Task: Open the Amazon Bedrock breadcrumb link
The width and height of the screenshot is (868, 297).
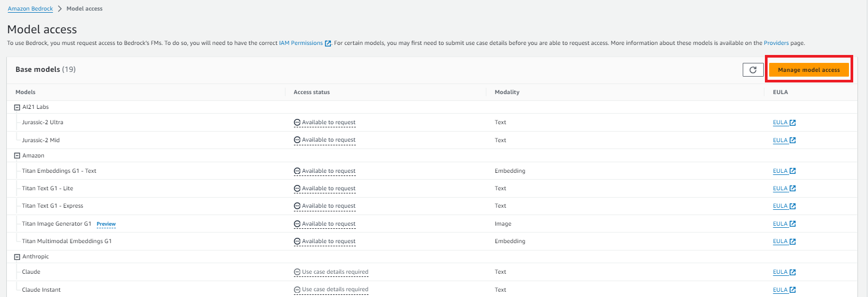Action: (30, 8)
